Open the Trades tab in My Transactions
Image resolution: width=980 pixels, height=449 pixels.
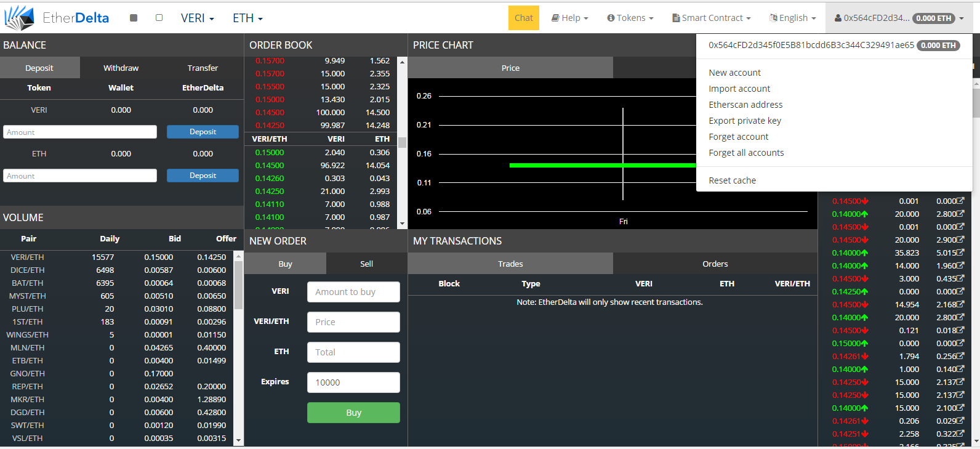coord(510,264)
